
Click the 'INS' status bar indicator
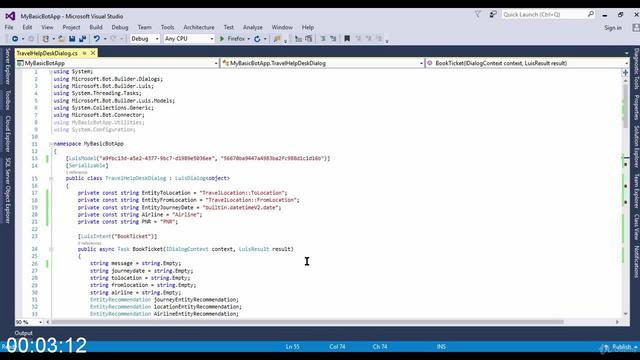[441, 347]
